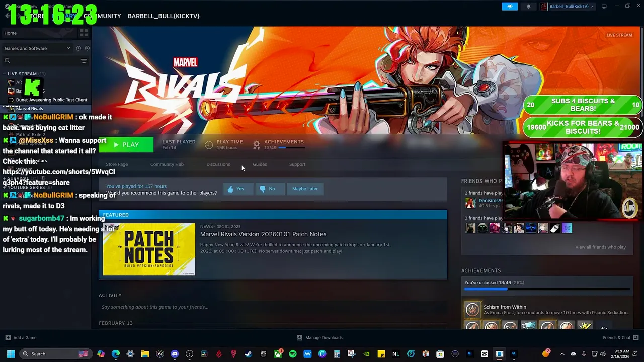Open Steam notifications bell
Screen dimensions: 644x362
point(528,6)
